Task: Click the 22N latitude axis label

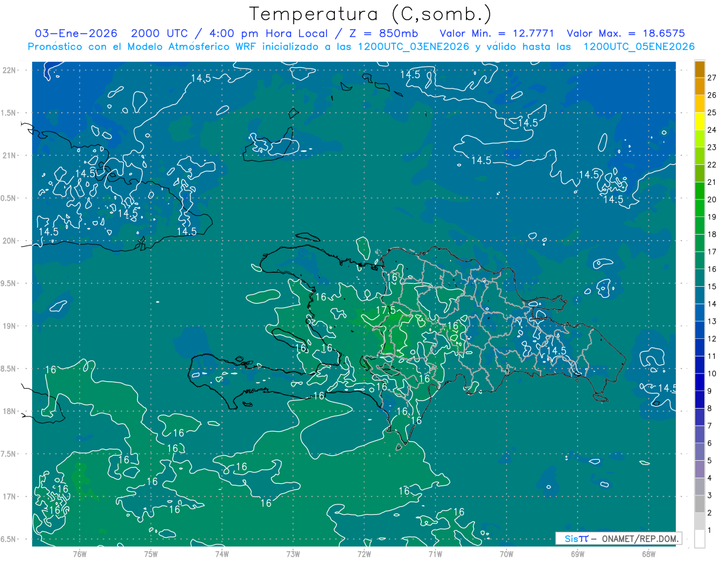Action: pyautogui.click(x=10, y=70)
